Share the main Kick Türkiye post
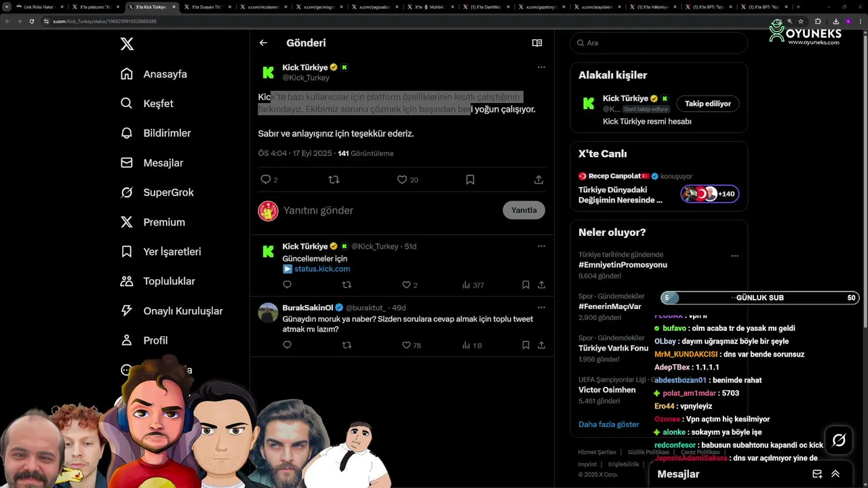Image resolution: width=868 pixels, height=488 pixels. tap(538, 180)
